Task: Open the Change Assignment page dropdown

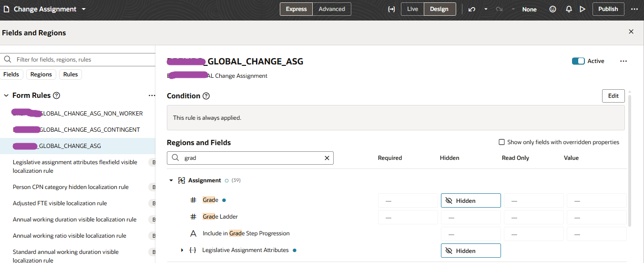Action: (x=84, y=9)
